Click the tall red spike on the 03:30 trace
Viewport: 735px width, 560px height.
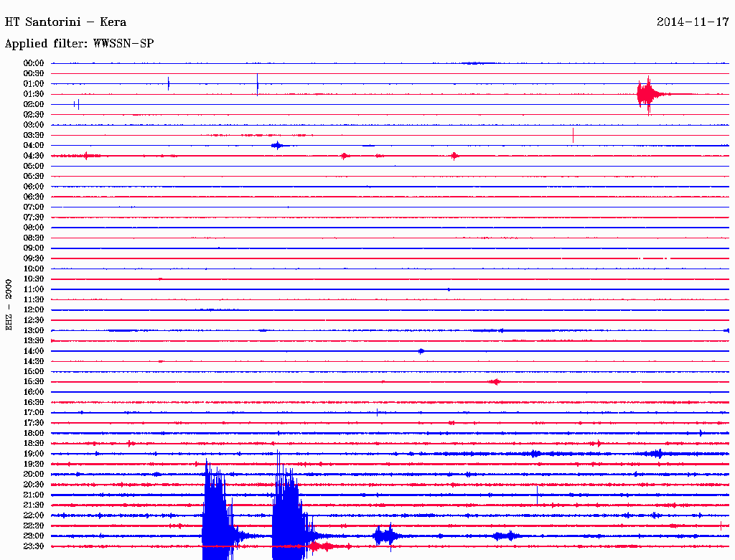pyautogui.click(x=573, y=135)
